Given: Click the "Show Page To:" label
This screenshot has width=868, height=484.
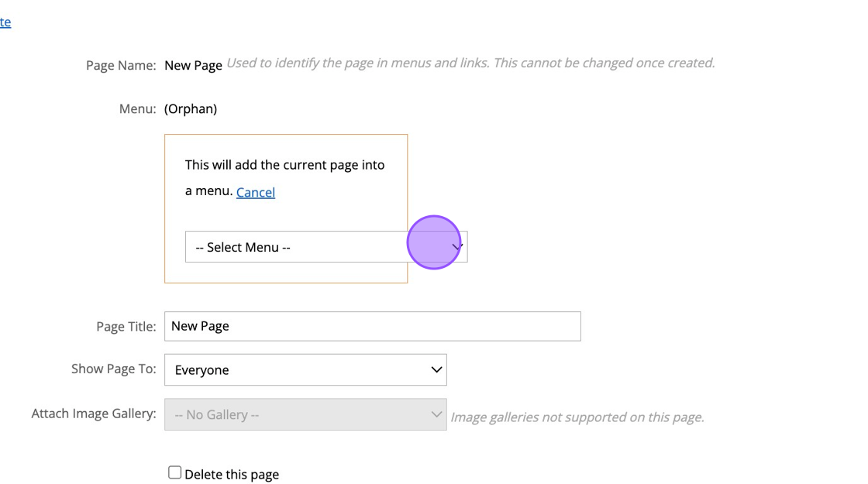Looking at the screenshot, I should click(x=113, y=369).
